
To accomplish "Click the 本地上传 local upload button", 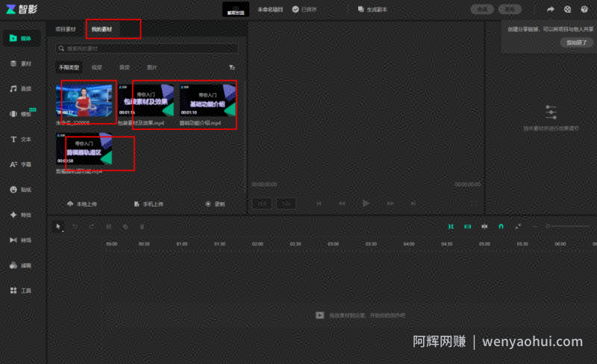I will (x=82, y=204).
